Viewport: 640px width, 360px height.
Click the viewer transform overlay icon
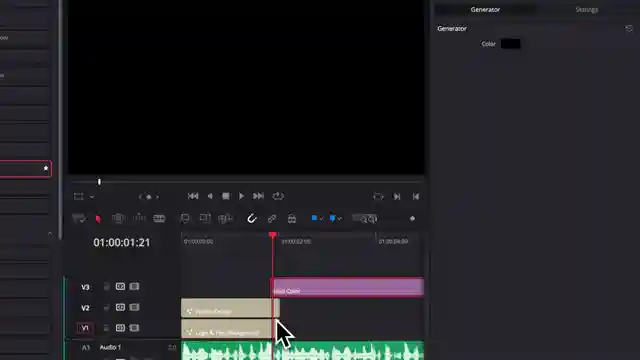click(78, 197)
